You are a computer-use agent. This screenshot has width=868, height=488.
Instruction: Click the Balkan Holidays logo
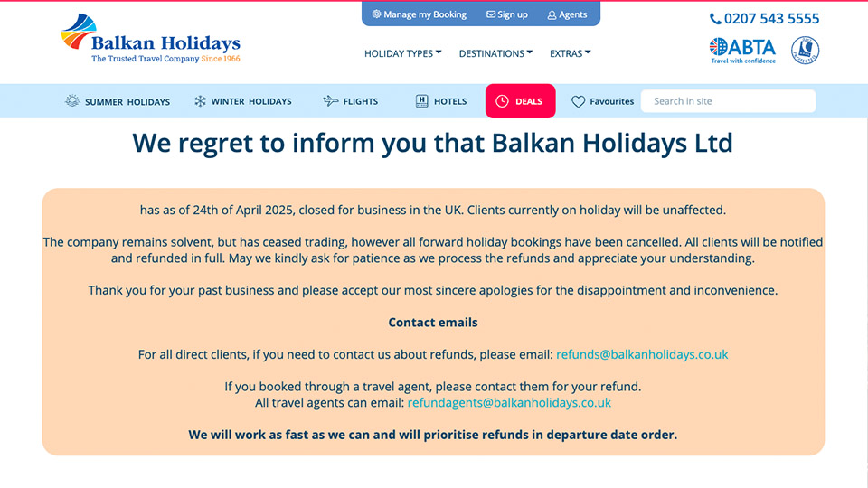(150, 40)
